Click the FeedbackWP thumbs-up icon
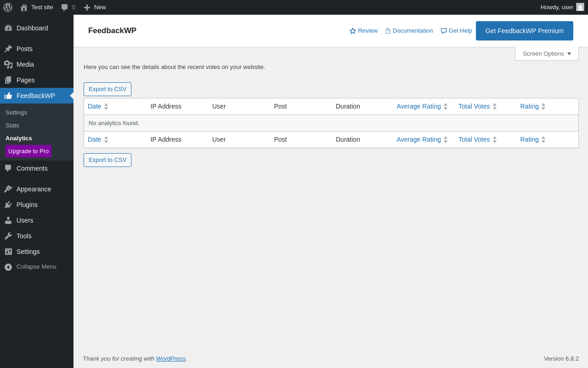 tap(8, 96)
